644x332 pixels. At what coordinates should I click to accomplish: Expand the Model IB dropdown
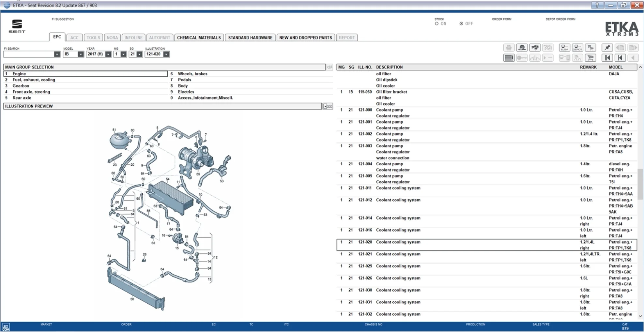click(x=81, y=54)
